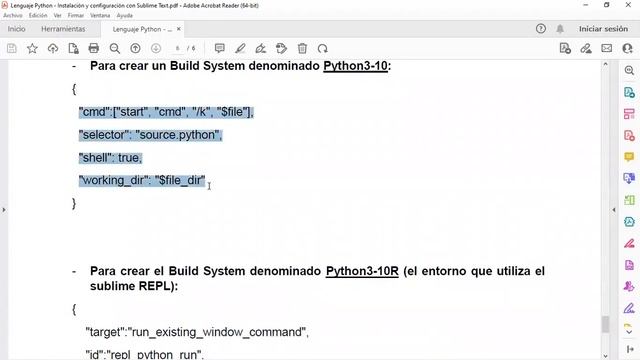The width and height of the screenshot is (640, 360).
Task: Click the vertical scrollbar thumb
Action: point(605,324)
